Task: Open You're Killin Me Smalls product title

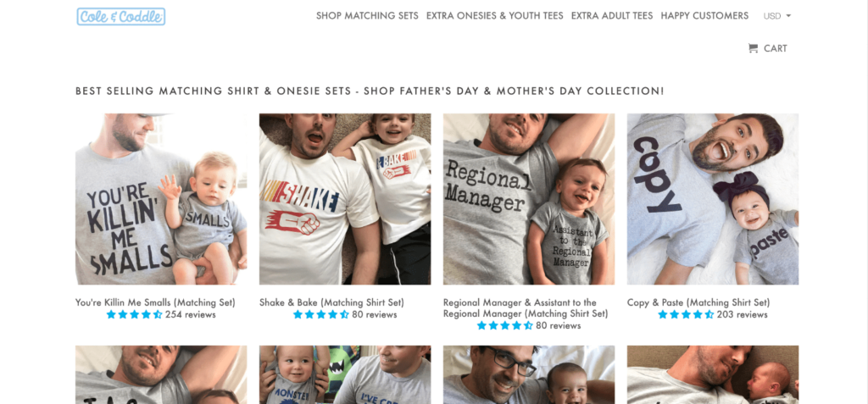Action: pos(155,302)
